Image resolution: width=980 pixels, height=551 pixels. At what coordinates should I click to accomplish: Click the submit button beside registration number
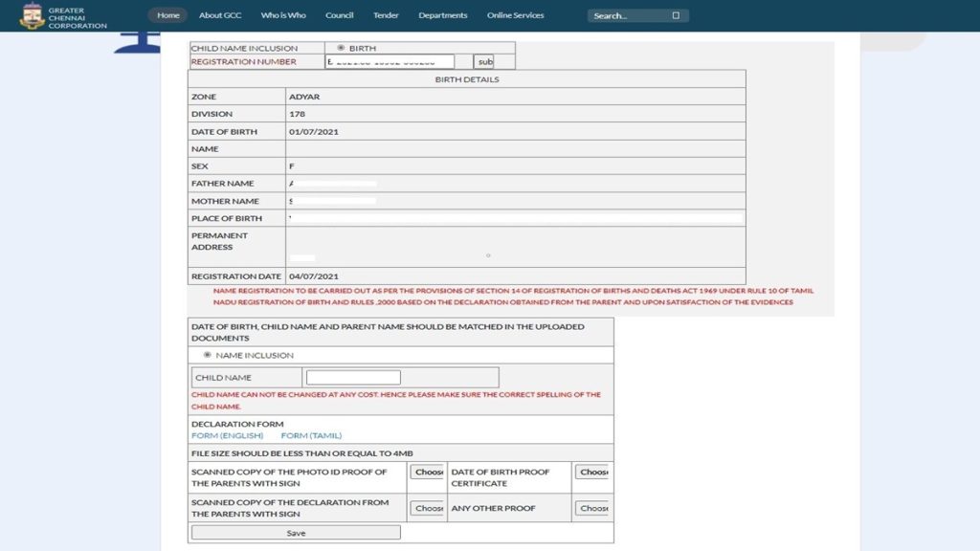click(483, 61)
